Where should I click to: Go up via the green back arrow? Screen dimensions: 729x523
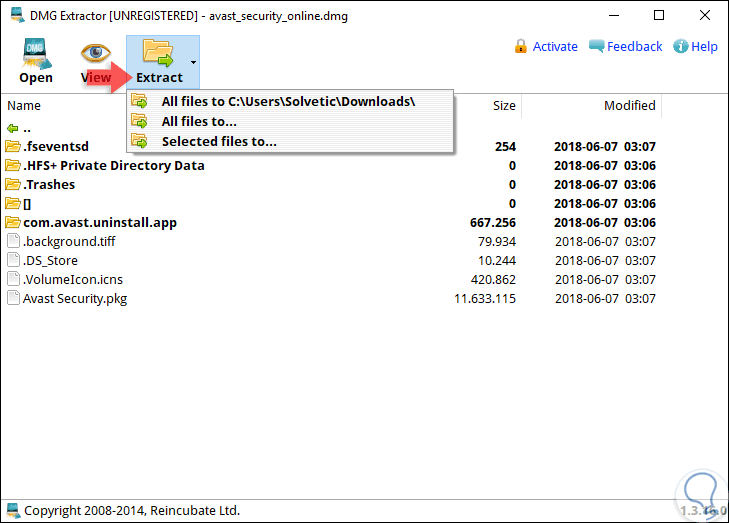tap(13, 128)
